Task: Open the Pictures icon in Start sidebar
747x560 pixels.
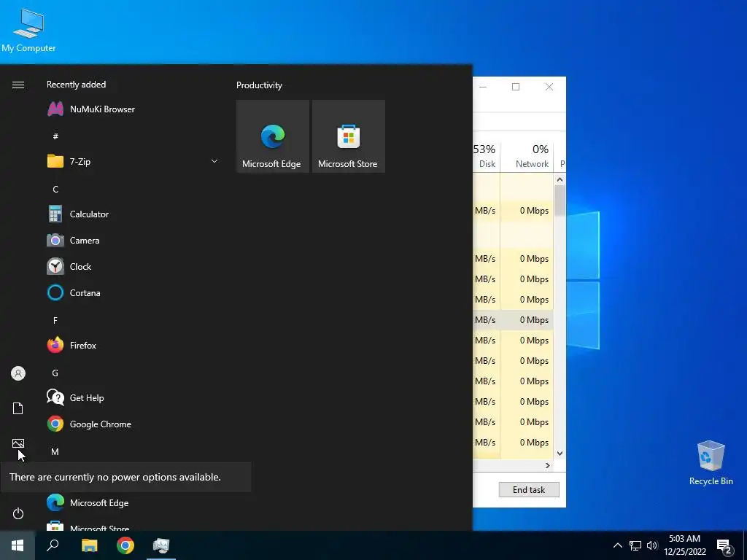Action: click(18, 443)
